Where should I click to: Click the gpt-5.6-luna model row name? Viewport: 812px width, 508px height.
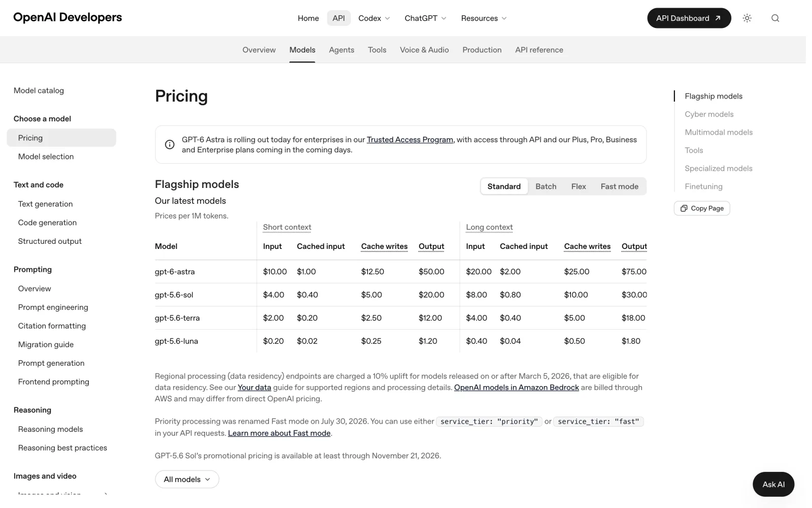coord(176,341)
